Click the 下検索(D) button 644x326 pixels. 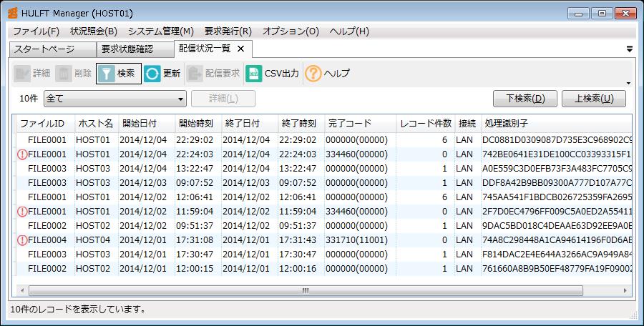tap(525, 99)
